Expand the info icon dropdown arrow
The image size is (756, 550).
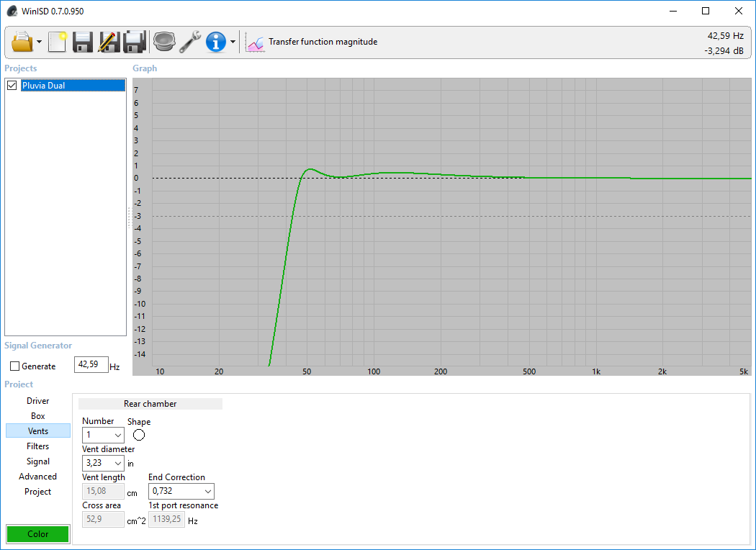pyautogui.click(x=233, y=42)
